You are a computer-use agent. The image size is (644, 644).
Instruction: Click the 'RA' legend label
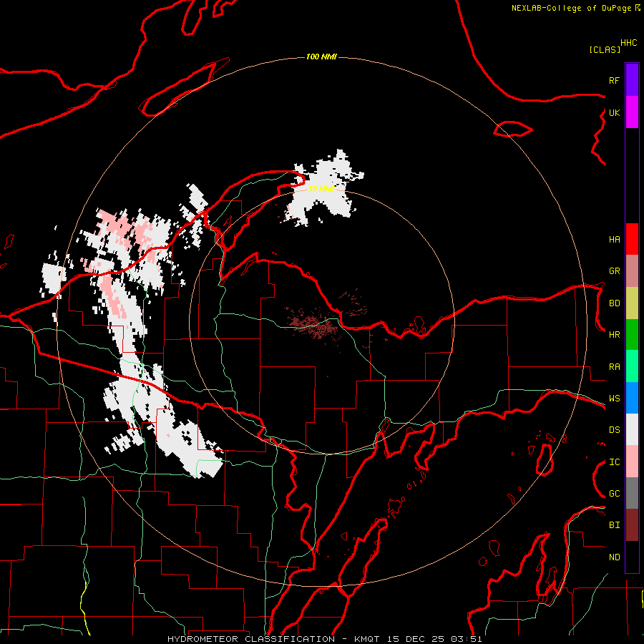click(614, 367)
